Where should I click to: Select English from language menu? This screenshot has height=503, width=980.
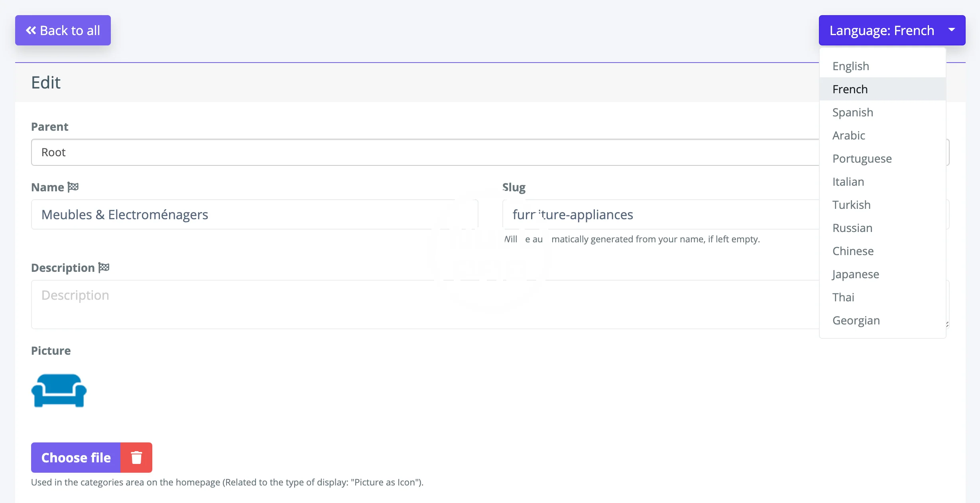pyautogui.click(x=851, y=66)
